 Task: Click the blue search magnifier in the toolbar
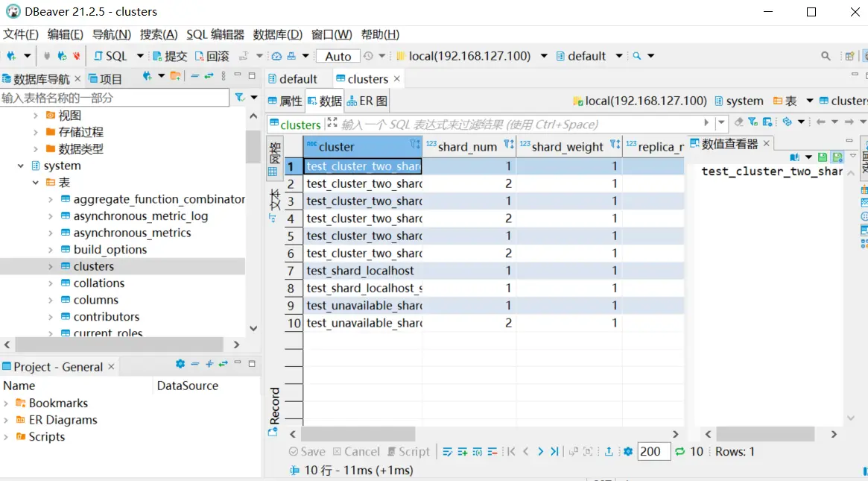click(637, 56)
